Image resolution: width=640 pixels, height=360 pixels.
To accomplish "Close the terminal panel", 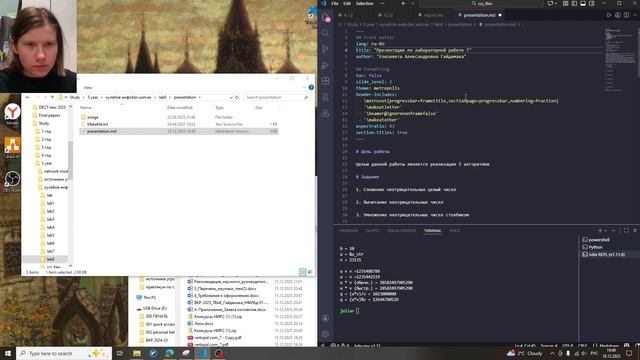I will pos(635,231).
